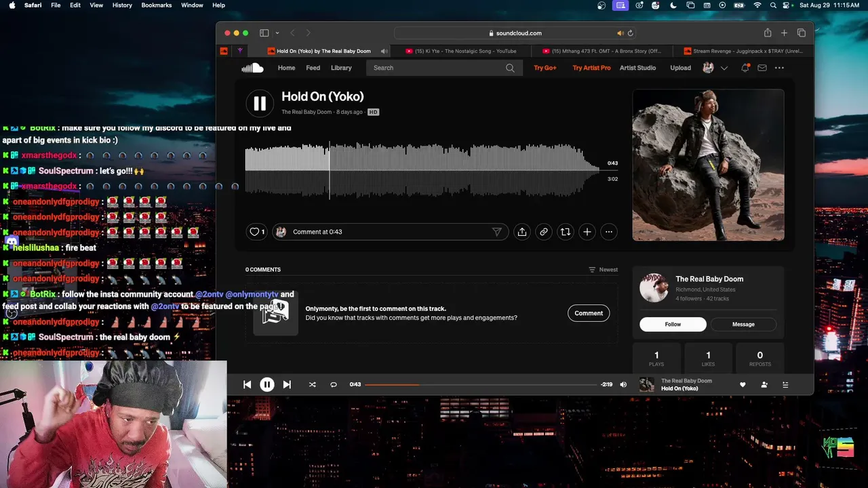This screenshot has height=488, width=868.
Task: Click the white Follow button
Action: (x=673, y=324)
